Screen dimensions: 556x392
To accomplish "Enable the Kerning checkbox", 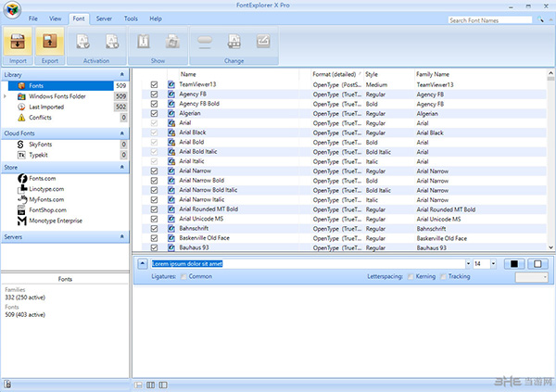I will pyautogui.click(x=411, y=276).
